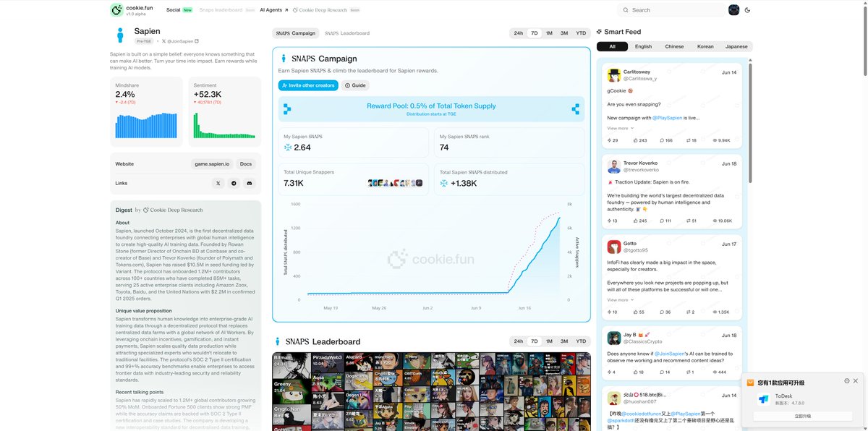
Task: Filter Smart Feed to Chinese
Action: point(674,46)
